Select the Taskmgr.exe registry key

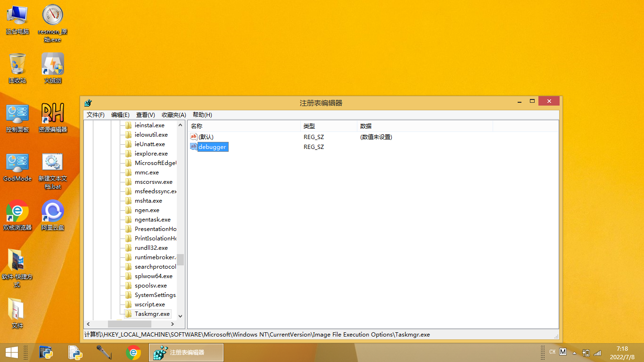tap(152, 314)
